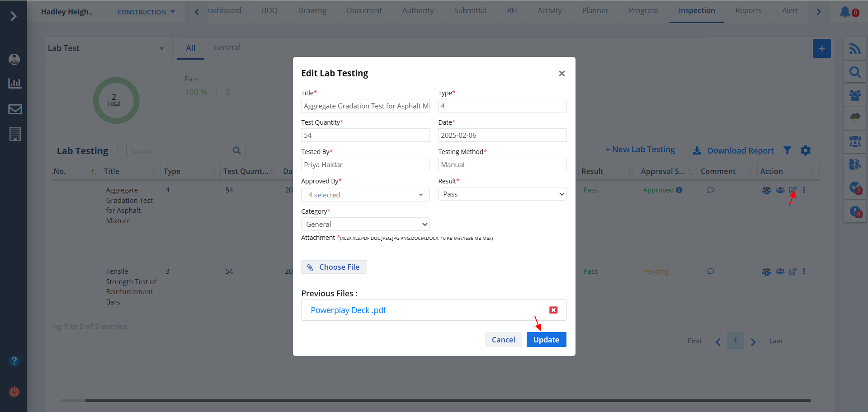
Task: Switch to the General tab
Action: click(226, 47)
